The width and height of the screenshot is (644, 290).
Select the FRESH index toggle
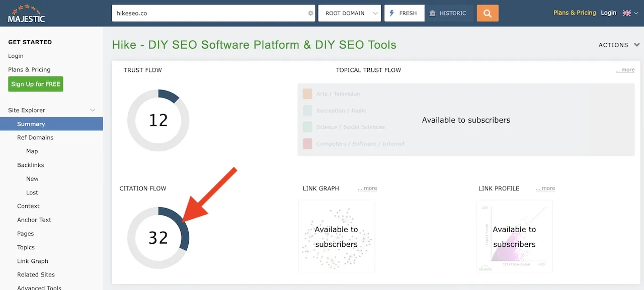click(405, 14)
